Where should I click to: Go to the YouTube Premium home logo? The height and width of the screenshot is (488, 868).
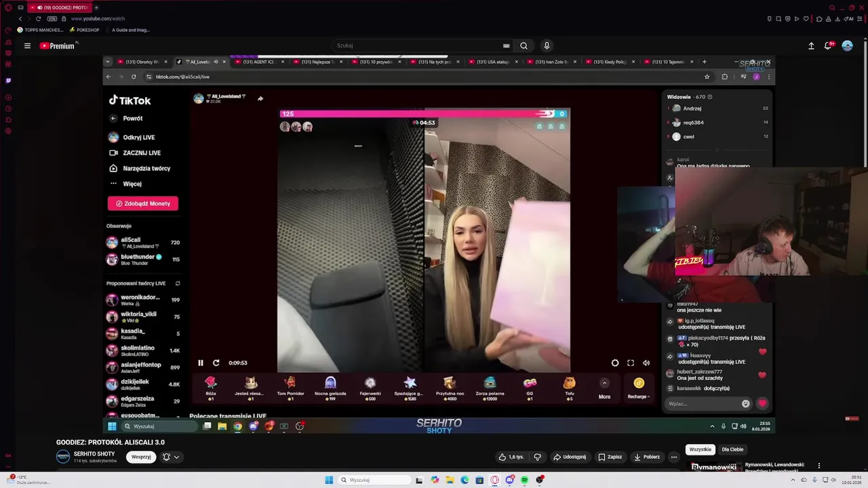[x=57, y=46]
